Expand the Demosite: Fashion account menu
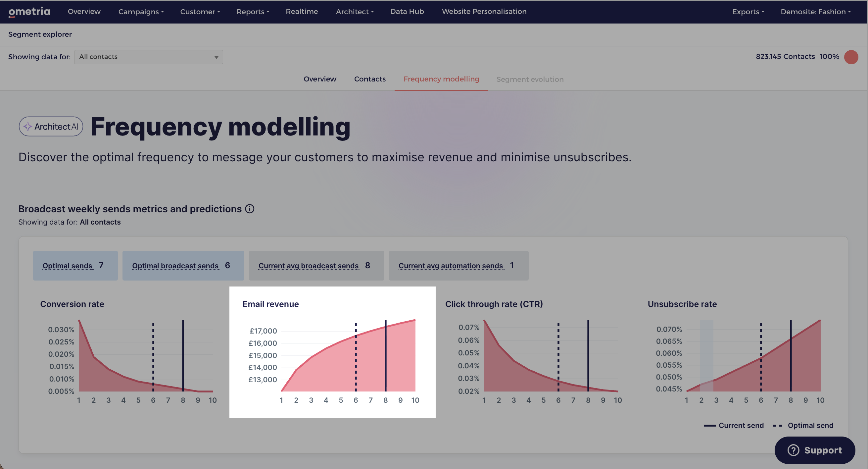This screenshot has height=469, width=868. click(x=815, y=12)
